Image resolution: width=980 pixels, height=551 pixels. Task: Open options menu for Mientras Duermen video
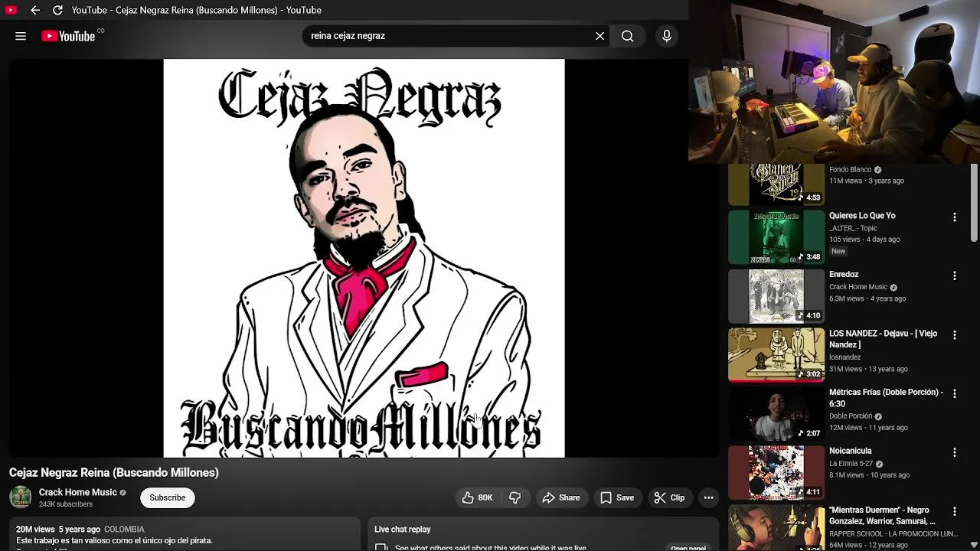[x=954, y=511]
